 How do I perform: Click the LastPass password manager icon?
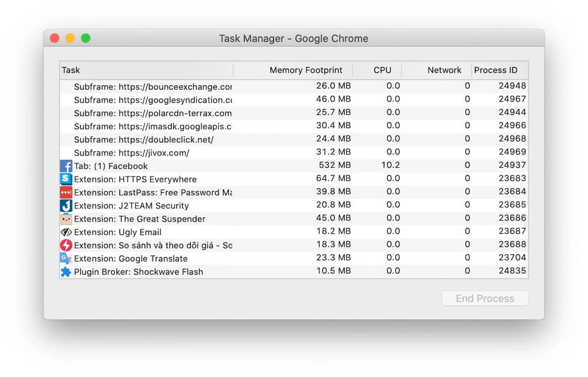(66, 192)
